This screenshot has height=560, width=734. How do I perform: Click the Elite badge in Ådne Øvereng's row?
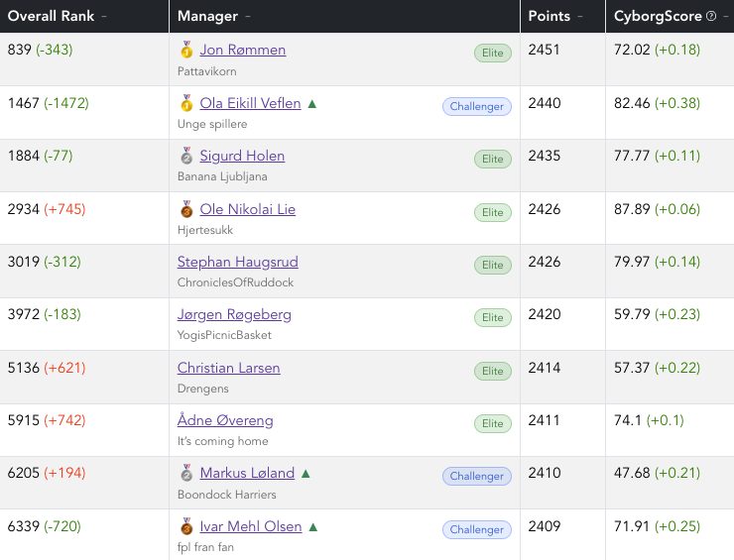point(492,423)
